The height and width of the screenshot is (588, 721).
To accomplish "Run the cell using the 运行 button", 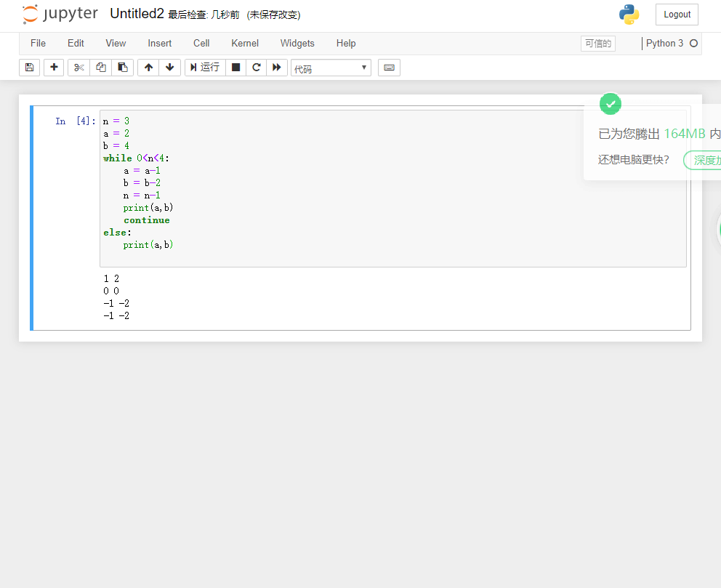I will (x=204, y=67).
